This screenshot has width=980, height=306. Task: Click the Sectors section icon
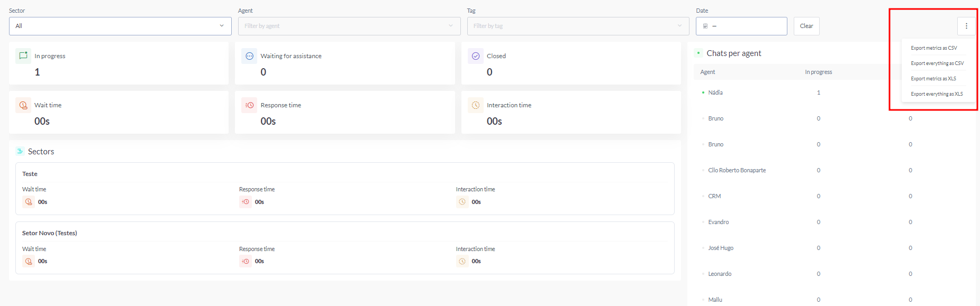coord(20,152)
